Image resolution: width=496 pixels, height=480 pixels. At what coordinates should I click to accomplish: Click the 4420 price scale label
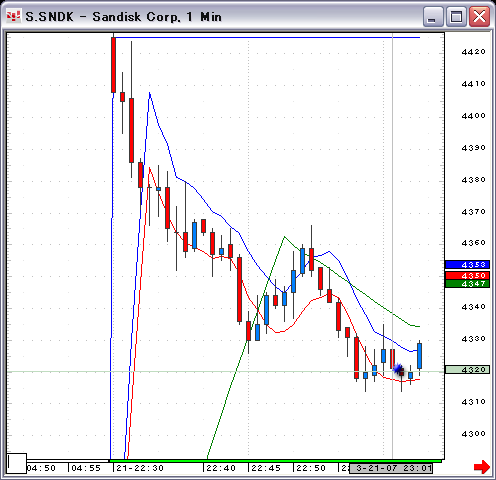click(473, 52)
